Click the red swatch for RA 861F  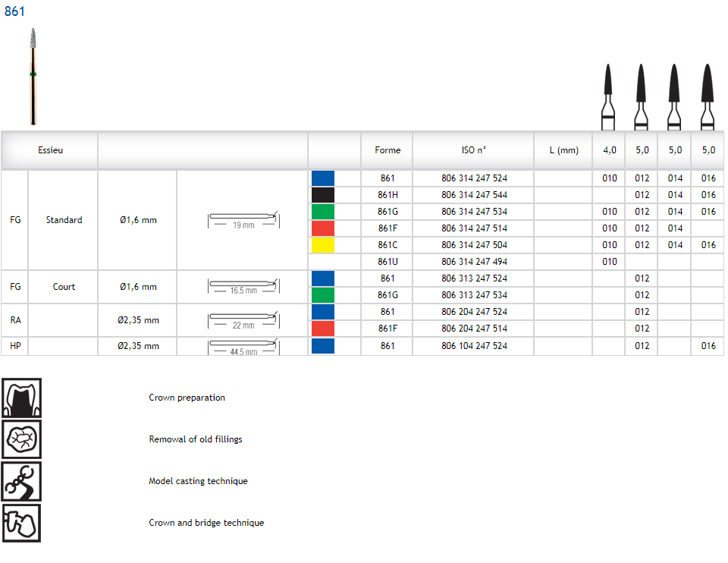[x=323, y=329]
